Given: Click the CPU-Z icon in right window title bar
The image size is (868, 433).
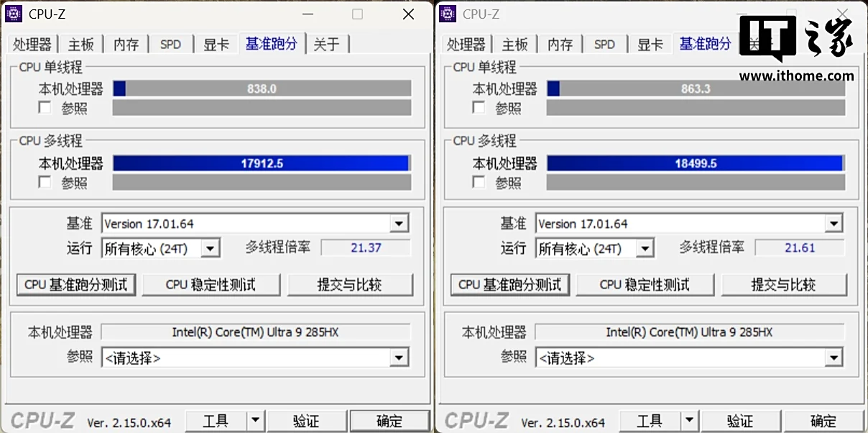Looking at the screenshot, I should click(448, 14).
